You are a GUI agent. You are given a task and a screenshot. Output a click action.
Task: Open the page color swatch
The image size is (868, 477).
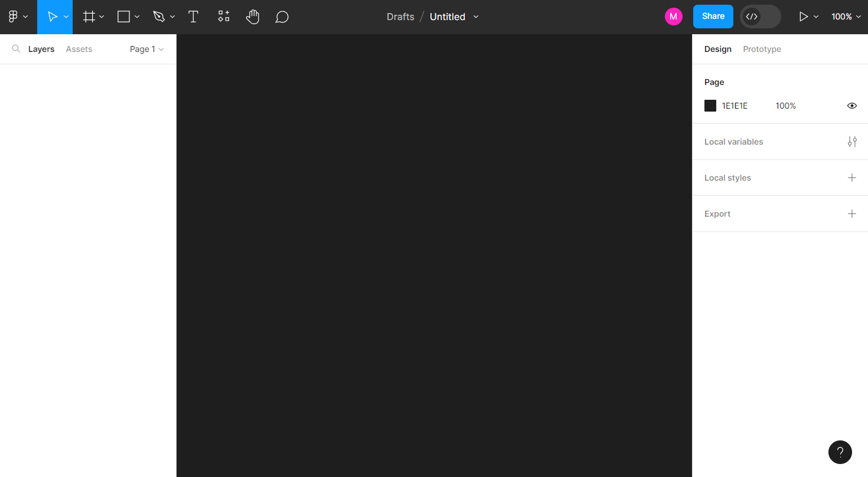tap(710, 105)
